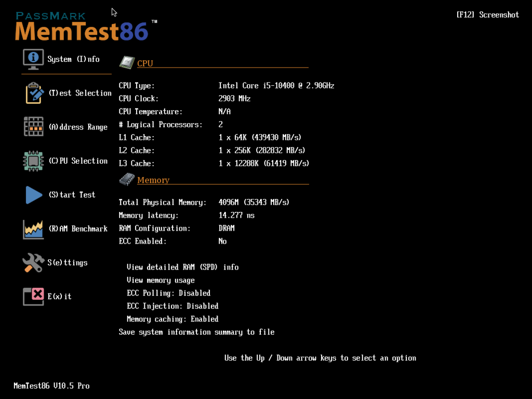Click the Test Selection clipboard icon
The height and width of the screenshot is (399, 532).
pyautogui.click(x=34, y=93)
